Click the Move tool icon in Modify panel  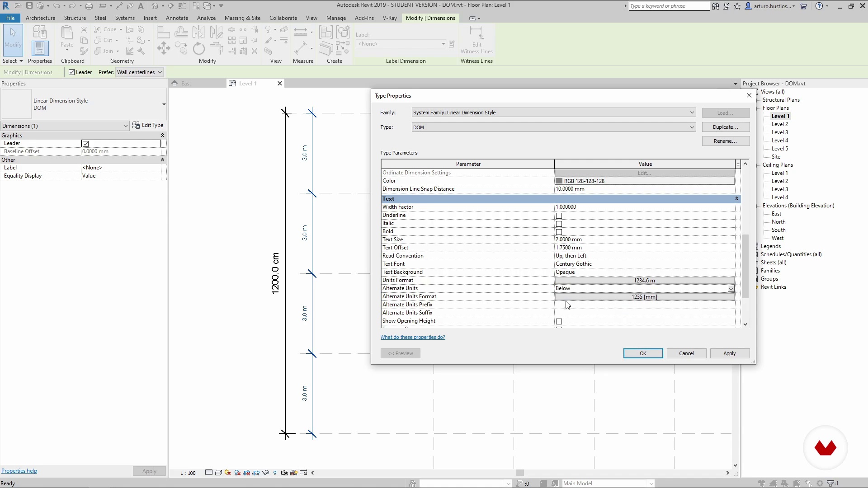(x=164, y=48)
